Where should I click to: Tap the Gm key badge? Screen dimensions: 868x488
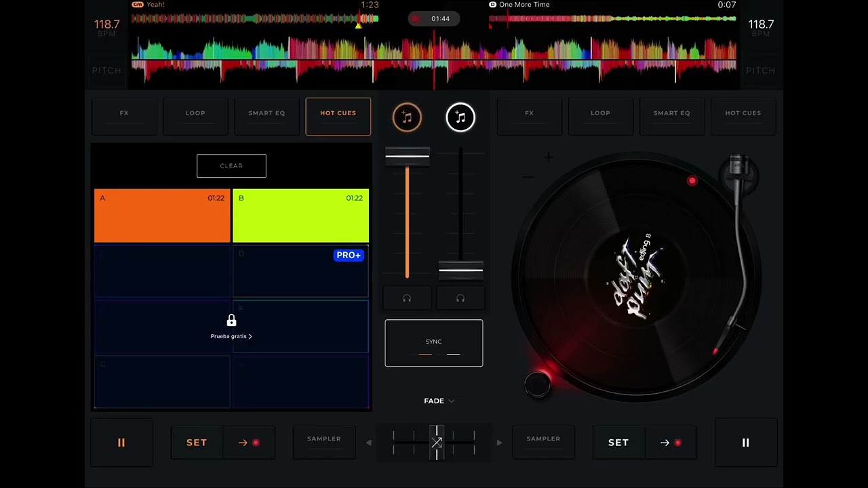coord(138,5)
